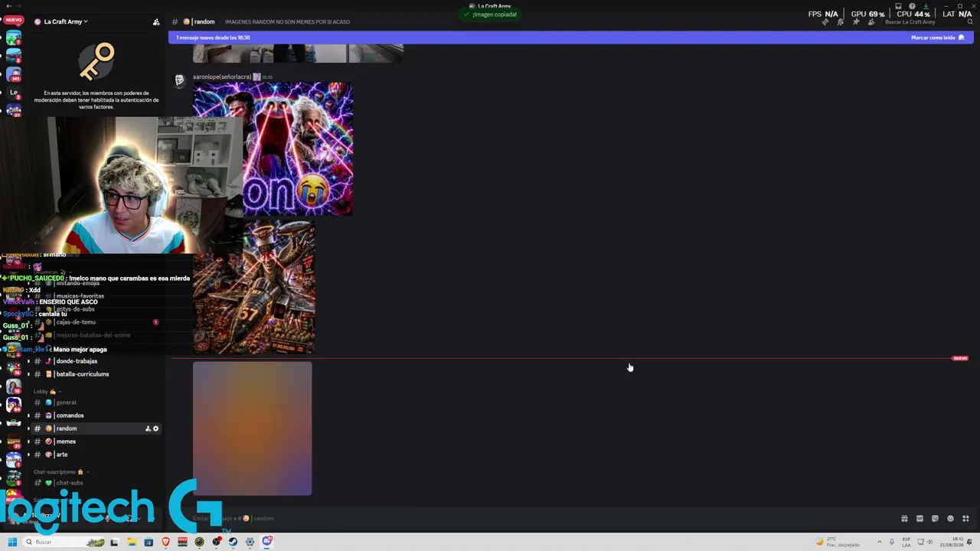The image size is (980, 551).
Task: Open server with 31 notification badge
Action: coord(14,442)
